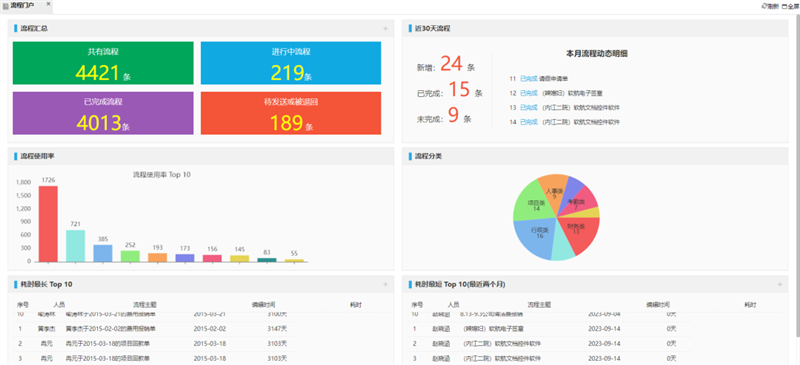Click the plus icon on 流程汇总 panel
Screen dimensions: 800x365
pos(385,29)
